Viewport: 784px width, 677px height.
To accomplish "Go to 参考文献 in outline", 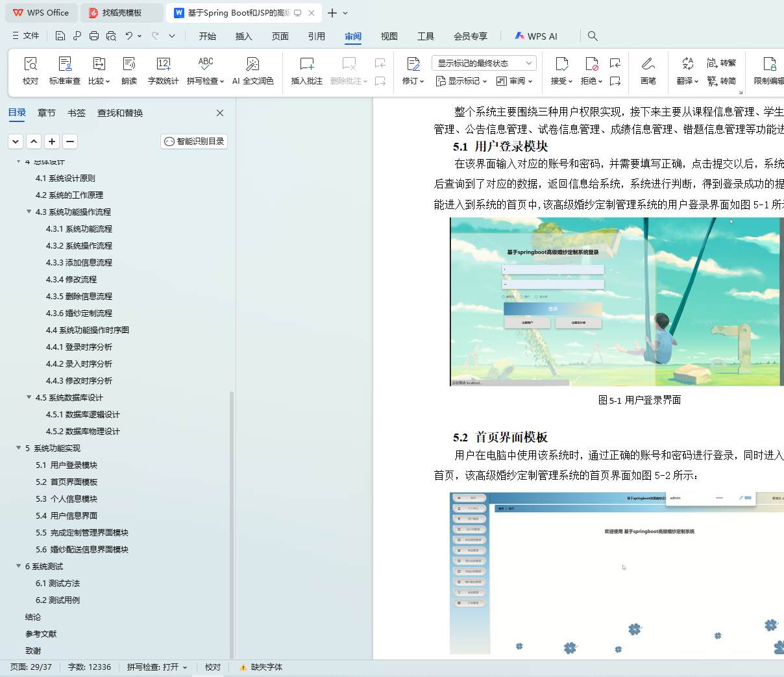I will point(41,634).
